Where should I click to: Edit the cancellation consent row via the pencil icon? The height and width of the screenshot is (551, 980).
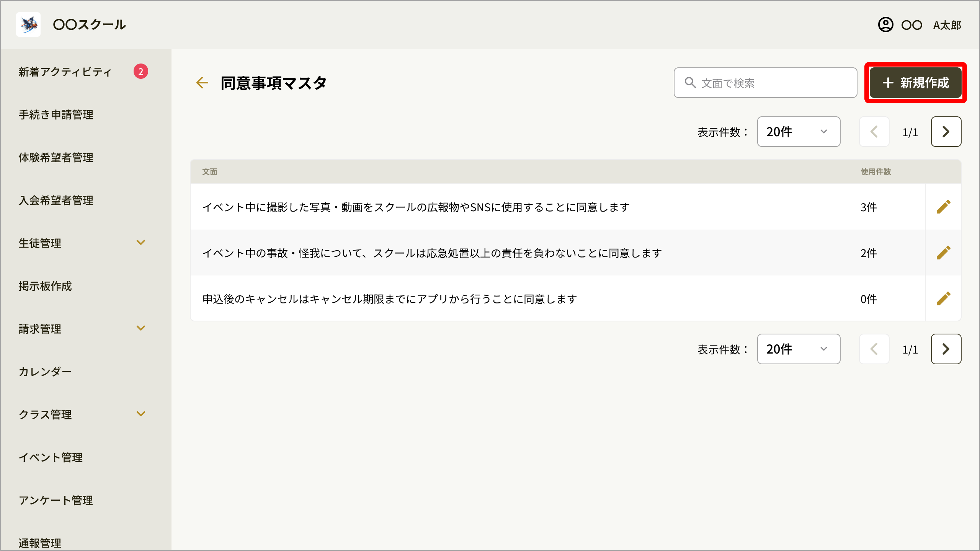[943, 298]
